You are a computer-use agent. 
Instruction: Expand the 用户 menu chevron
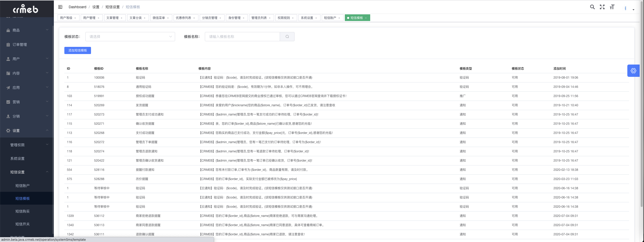point(47,59)
